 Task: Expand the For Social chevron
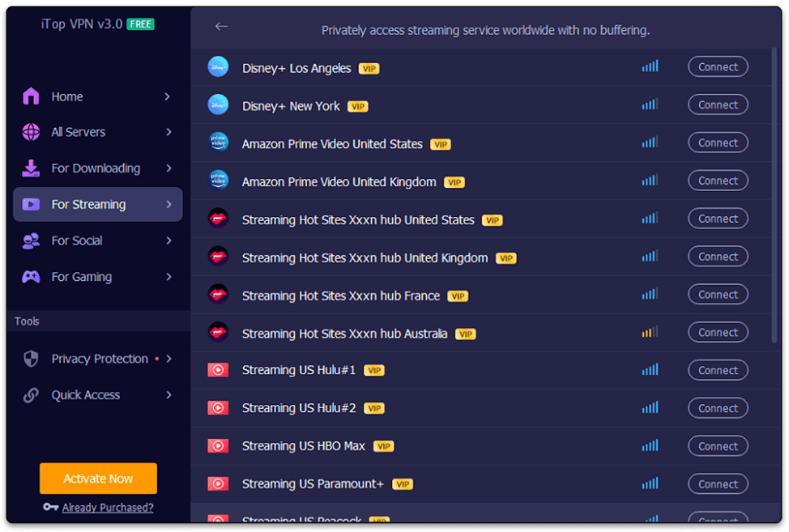pos(168,240)
